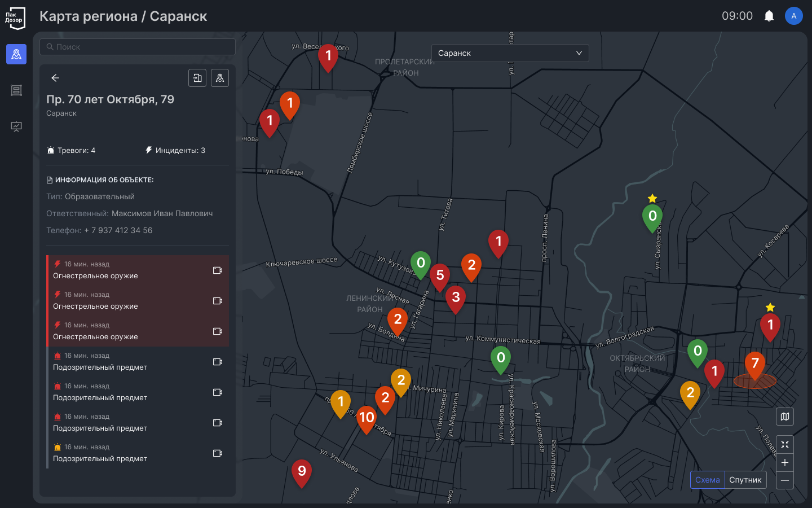Select the marker numbered 10 on map
Screen dimensions: 812x508
(x=367, y=418)
